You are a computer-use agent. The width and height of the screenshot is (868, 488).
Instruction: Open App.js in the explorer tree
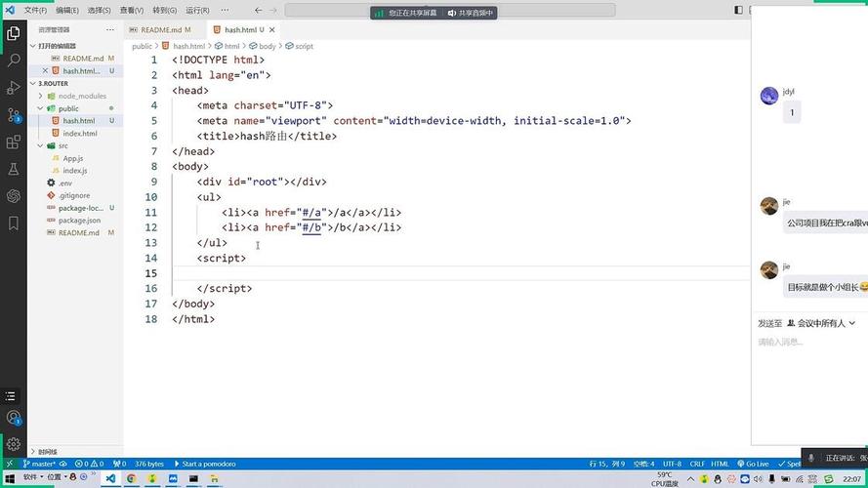point(72,158)
